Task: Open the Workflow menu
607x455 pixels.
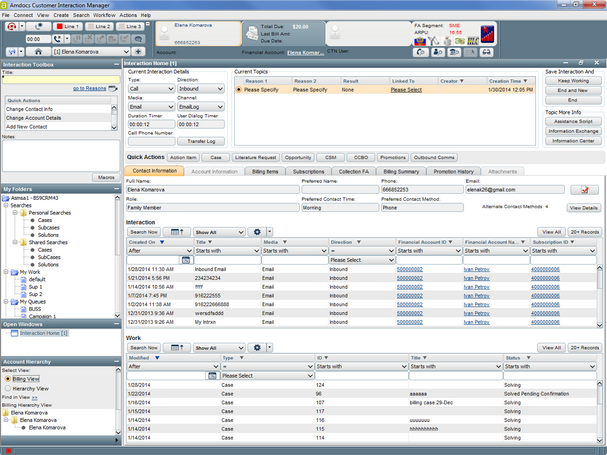Action: [104, 15]
